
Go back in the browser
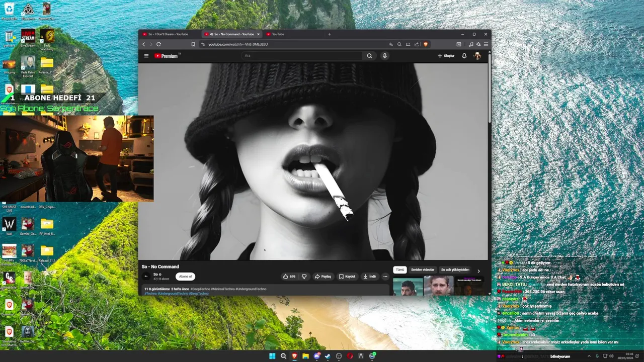(143, 44)
